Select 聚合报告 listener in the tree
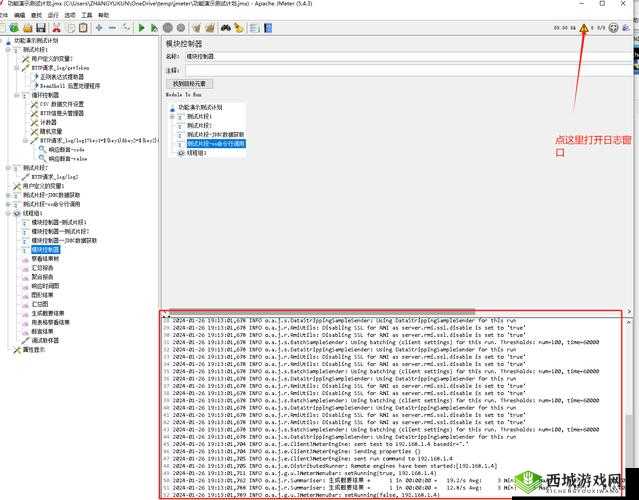Image resolution: width=639 pixels, height=500 pixels. [x=46, y=276]
